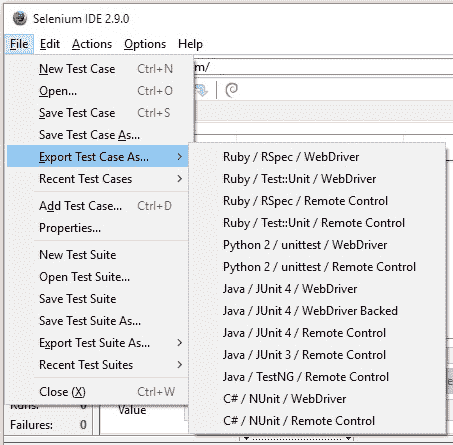Export as C# / NUnit / Remote Control

[317, 421]
